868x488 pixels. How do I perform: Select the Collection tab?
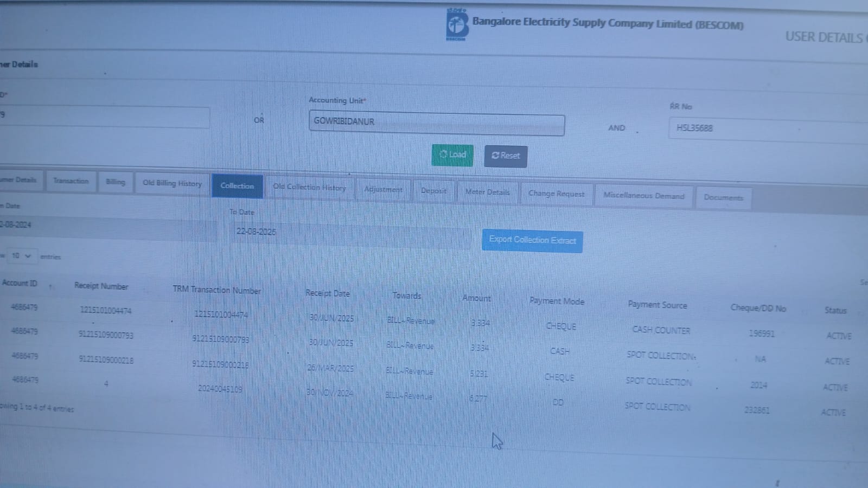coord(237,185)
